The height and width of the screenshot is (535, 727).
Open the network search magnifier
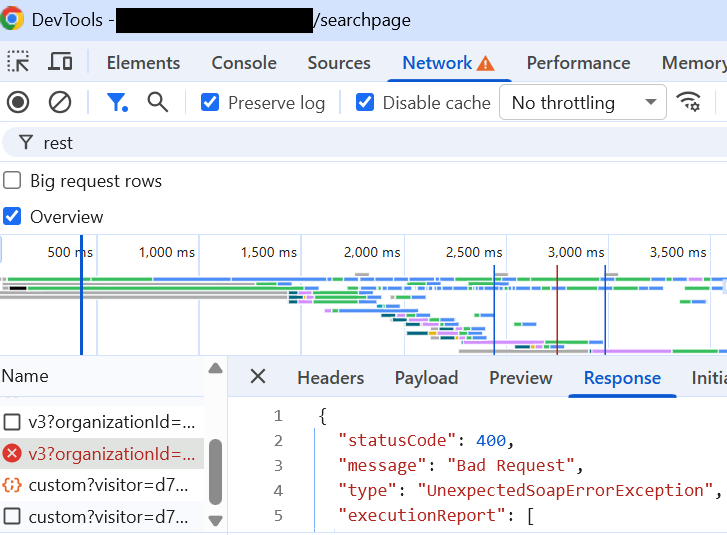158,102
